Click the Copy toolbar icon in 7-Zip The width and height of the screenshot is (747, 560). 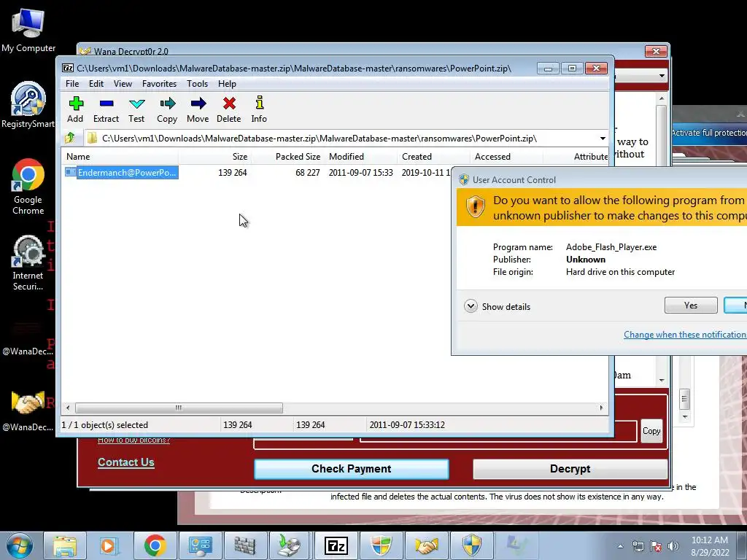pos(167,109)
